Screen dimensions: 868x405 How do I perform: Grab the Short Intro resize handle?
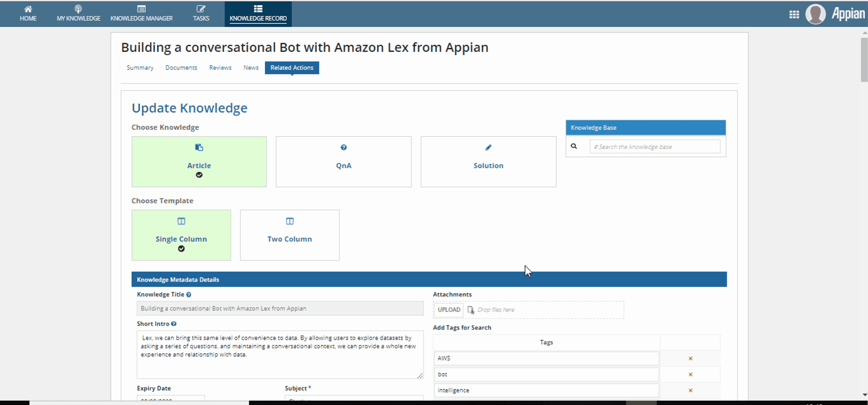point(420,376)
